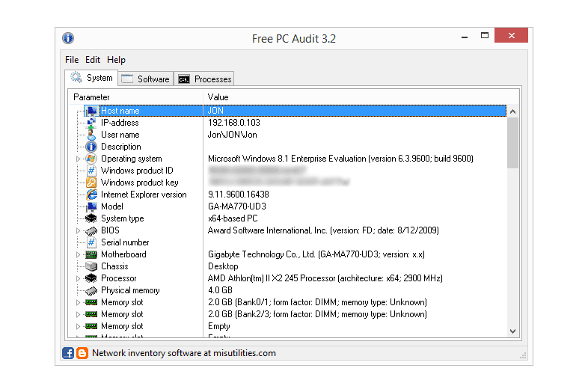Select the Windows product key row label
This screenshot has height=392, width=588.
click(x=139, y=183)
